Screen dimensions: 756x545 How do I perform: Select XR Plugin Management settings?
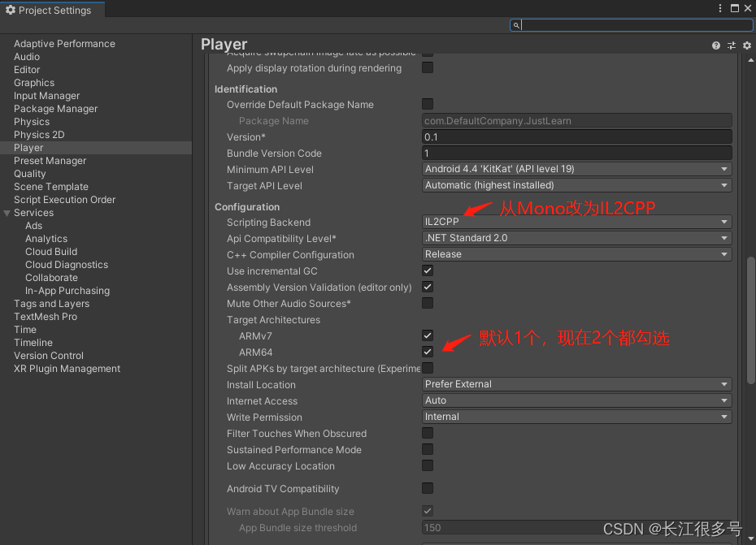coord(67,369)
